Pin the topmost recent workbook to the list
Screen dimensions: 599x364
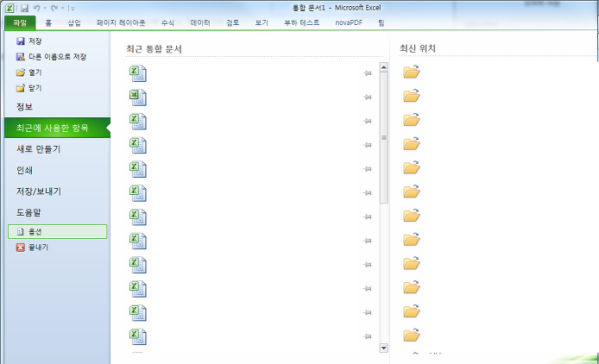[x=368, y=73]
